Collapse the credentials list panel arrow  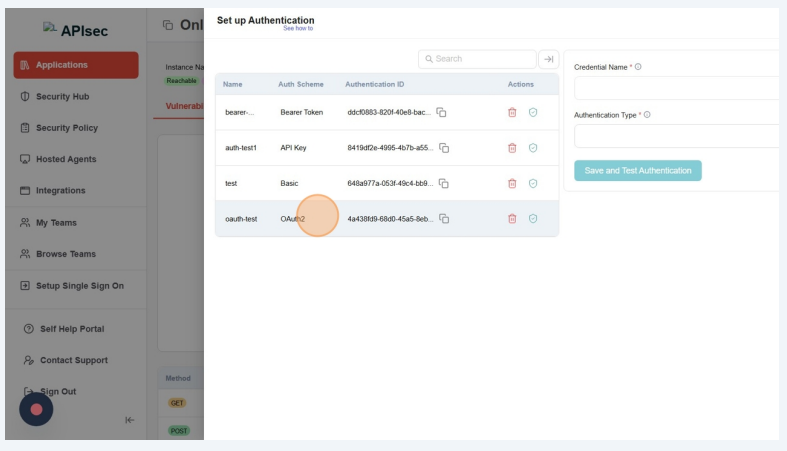(549, 59)
